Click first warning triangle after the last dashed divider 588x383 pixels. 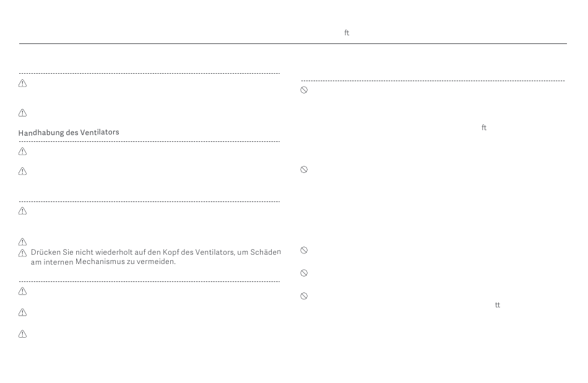point(22,291)
